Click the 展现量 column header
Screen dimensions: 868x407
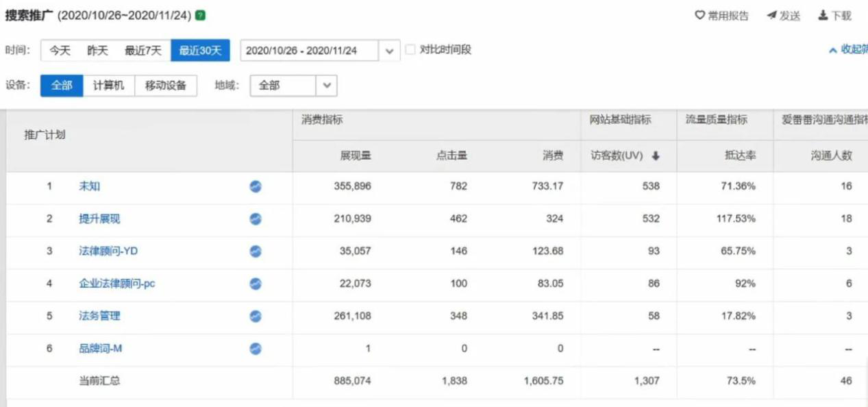(x=356, y=156)
